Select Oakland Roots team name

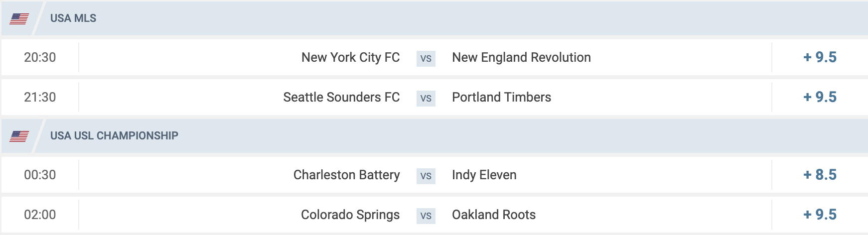pos(493,215)
